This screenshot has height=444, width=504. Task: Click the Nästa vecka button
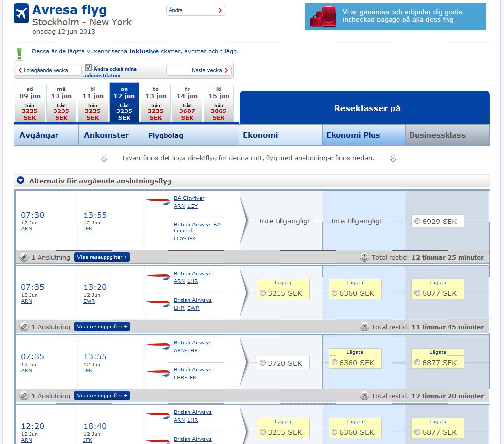click(x=199, y=70)
